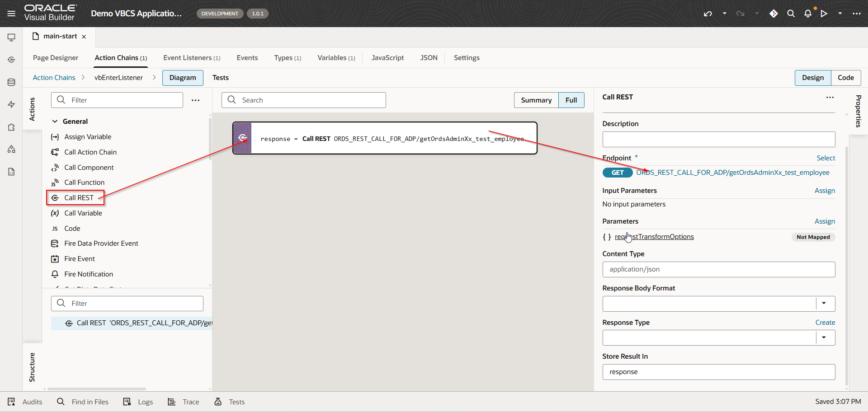Click the header search magnifier icon
Screen dimensions: 868x412
pos(791,14)
